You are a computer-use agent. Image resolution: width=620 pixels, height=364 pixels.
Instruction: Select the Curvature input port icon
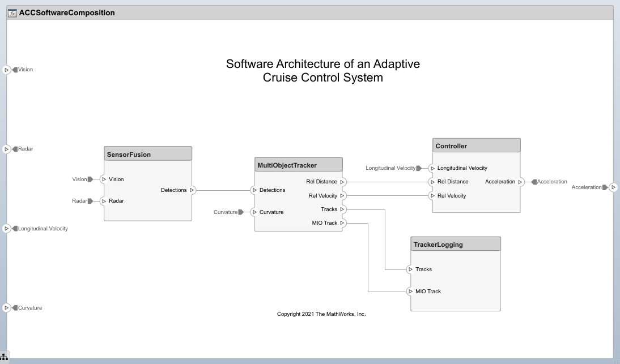click(x=7, y=308)
